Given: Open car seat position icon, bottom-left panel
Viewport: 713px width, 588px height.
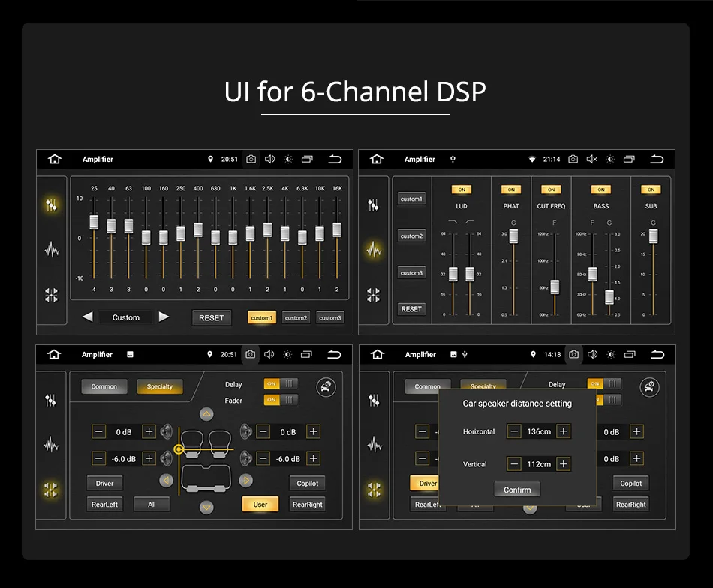Looking at the screenshot, I should pos(326,387).
